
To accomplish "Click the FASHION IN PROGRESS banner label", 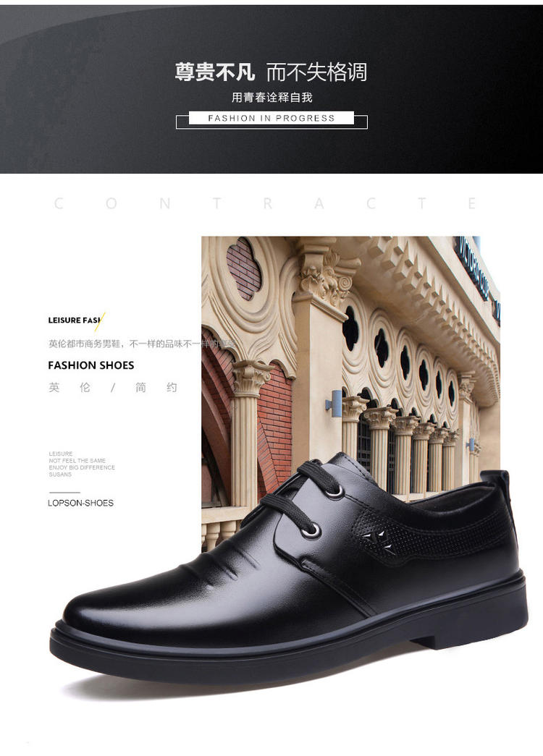I will pos(271,118).
